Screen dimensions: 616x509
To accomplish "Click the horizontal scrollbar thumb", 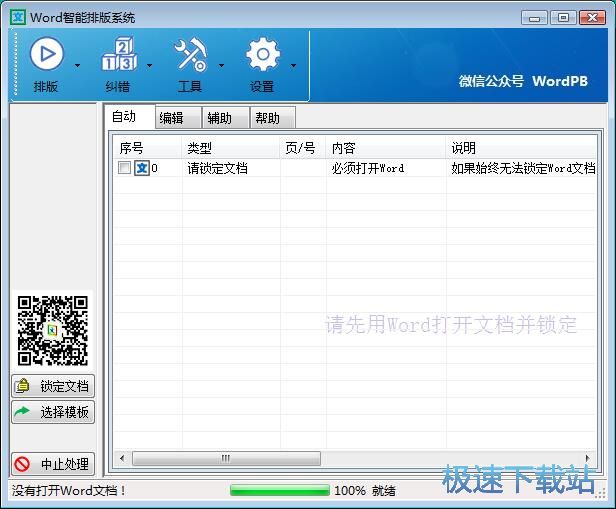I will [x=226, y=458].
